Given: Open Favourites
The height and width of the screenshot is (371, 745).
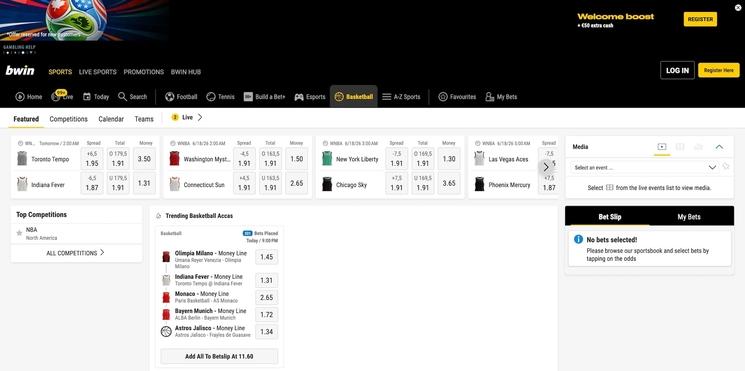Looking at the screenshot, I should 457,97.
